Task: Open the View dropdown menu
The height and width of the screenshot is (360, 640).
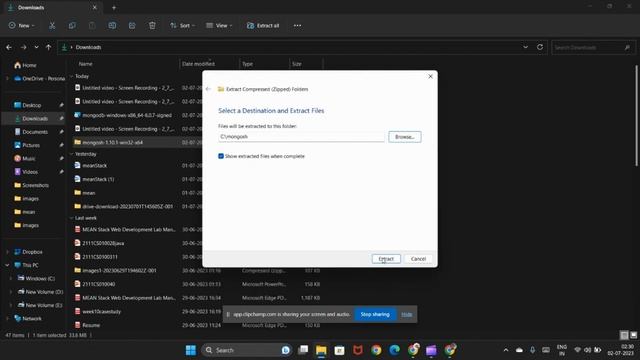Action: (x=219, y=25)
